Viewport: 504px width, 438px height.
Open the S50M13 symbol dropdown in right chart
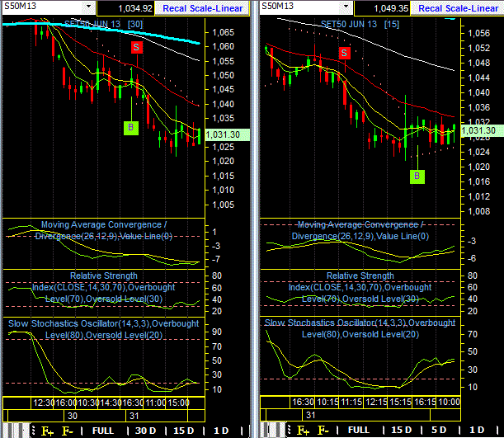(x=346, y=6)
